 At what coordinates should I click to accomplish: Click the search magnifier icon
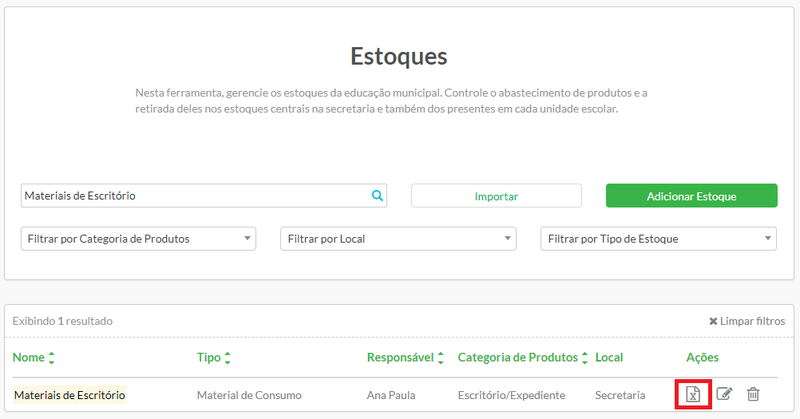(x=377, y=196)
